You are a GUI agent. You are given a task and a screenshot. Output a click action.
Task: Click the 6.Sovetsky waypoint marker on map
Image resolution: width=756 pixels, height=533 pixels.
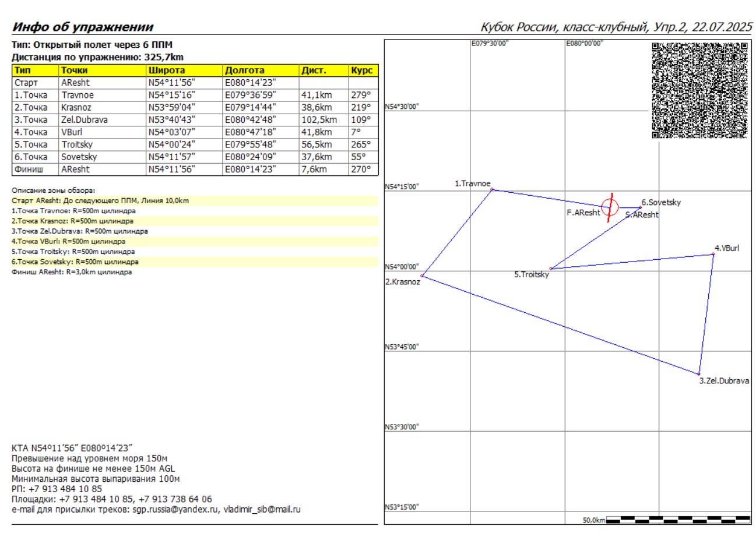(640, 207)
